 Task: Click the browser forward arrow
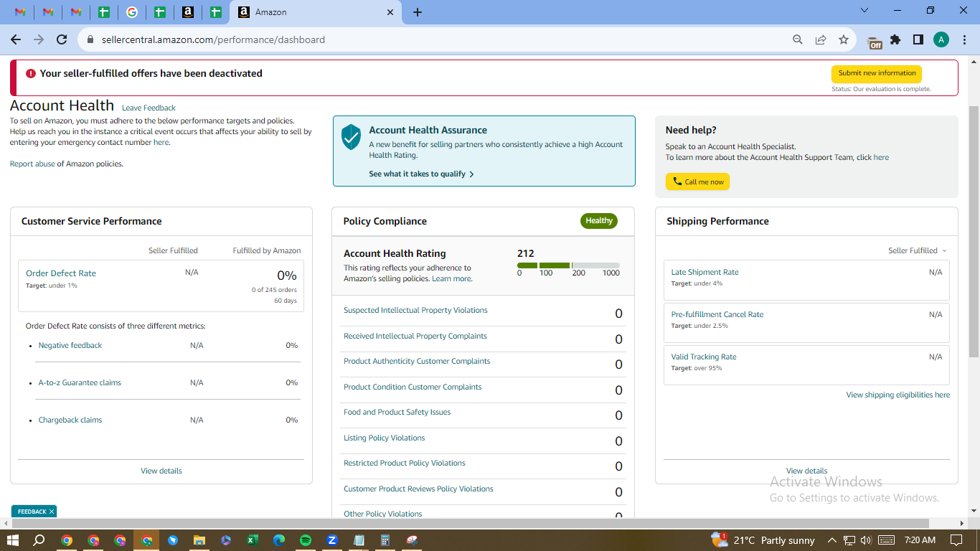(x=39, y=39)
